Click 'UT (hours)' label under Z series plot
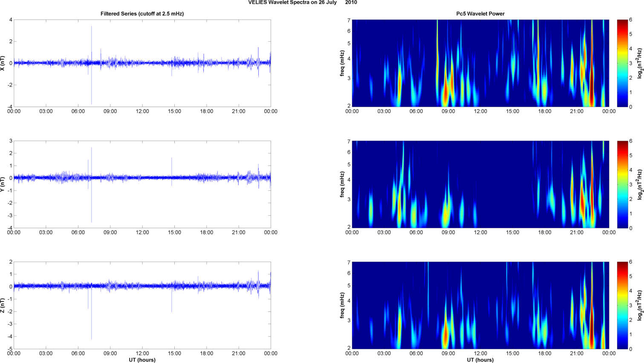The width and height of the screenshot is (644, 363). pyautogui.click(x=142, y=360)
